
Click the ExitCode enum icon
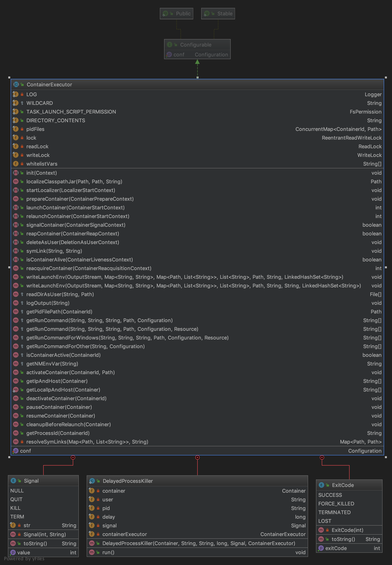pos(321,485)
